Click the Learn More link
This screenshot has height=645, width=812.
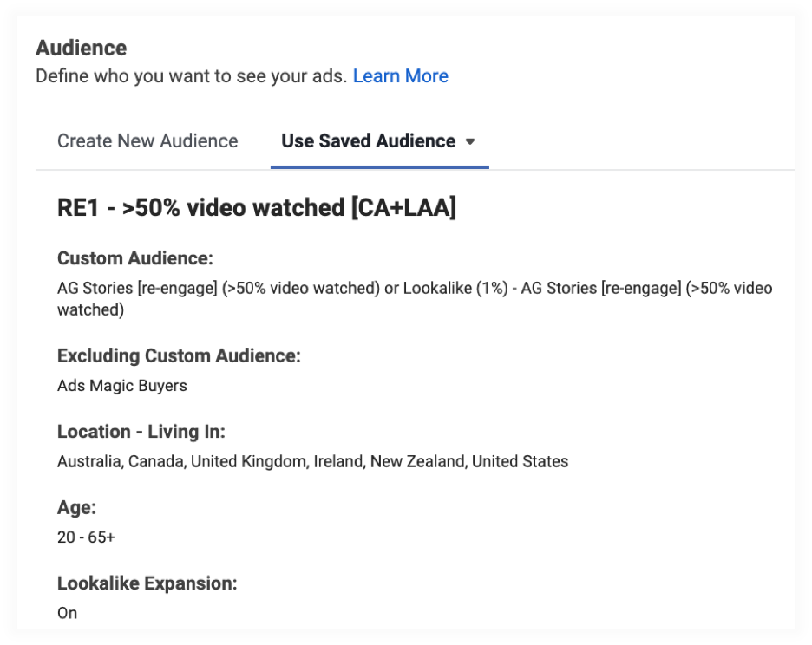pos(400,76)
